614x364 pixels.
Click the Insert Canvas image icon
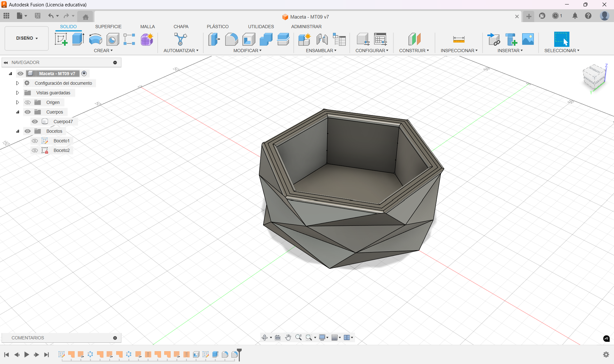(528, 39)
